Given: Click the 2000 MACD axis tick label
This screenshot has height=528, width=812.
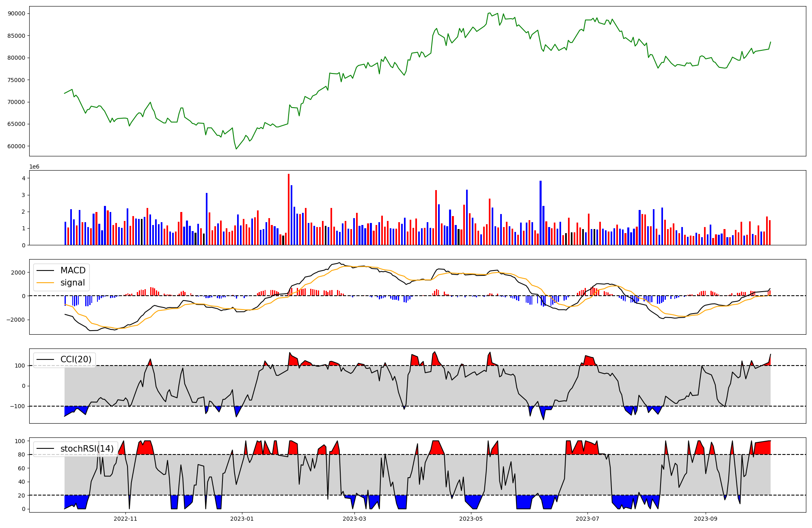Looking at the screenshot, I should [x=18, y=273].
